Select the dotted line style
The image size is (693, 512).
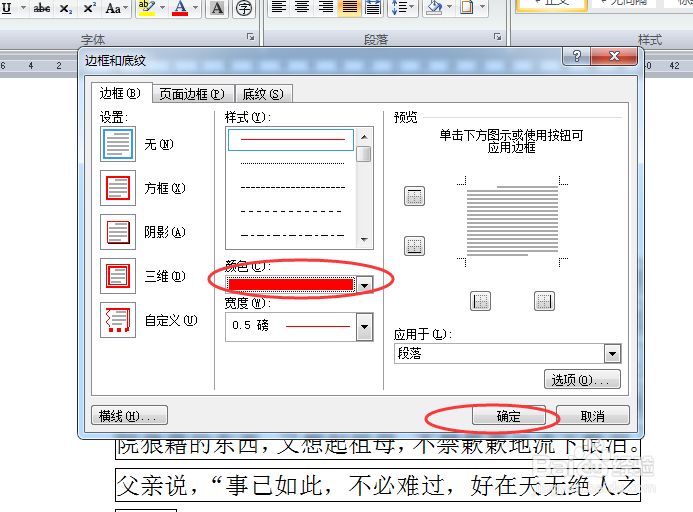coord(292,164)
